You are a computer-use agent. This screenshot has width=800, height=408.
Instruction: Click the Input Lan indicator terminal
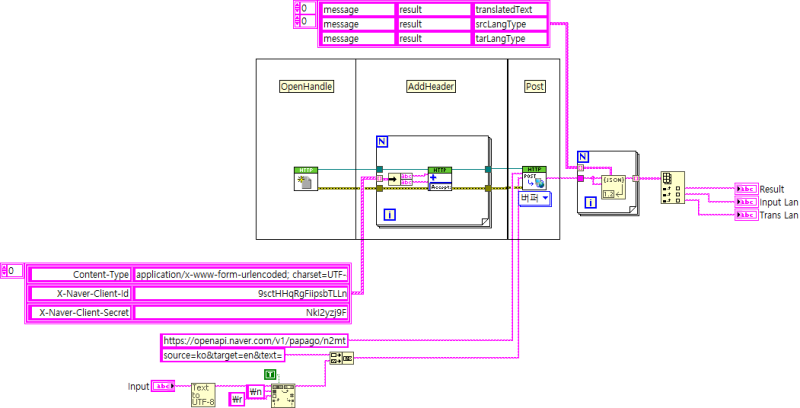(x=746, y=202)
